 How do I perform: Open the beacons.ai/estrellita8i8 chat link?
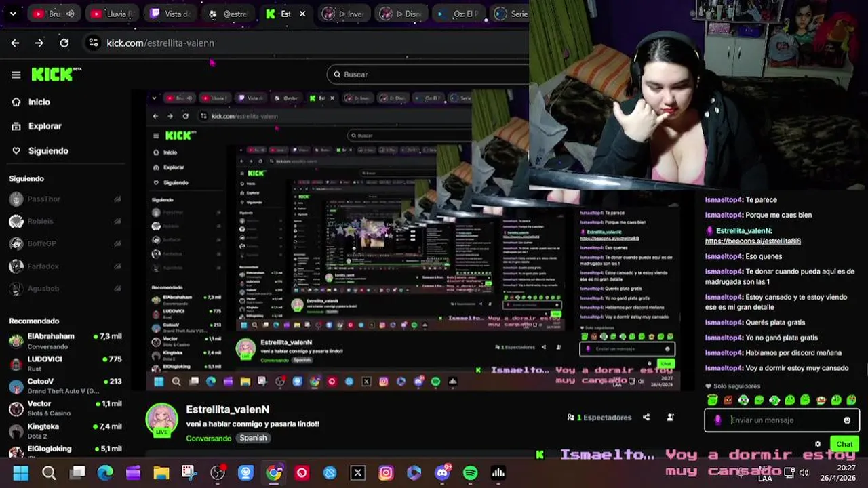click(753, 241)
